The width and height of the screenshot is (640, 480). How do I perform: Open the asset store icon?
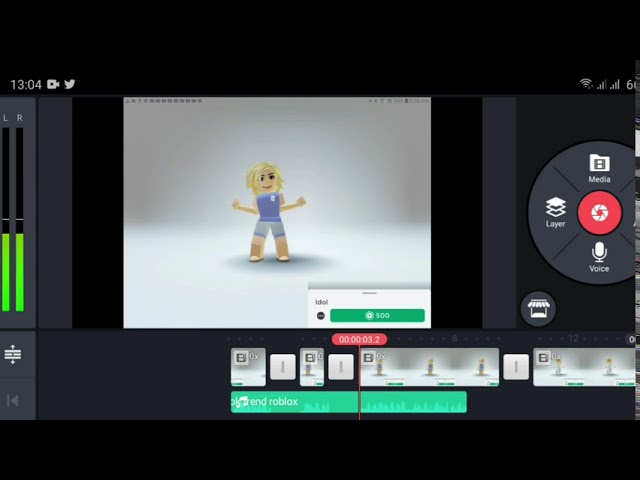(538, 309)
